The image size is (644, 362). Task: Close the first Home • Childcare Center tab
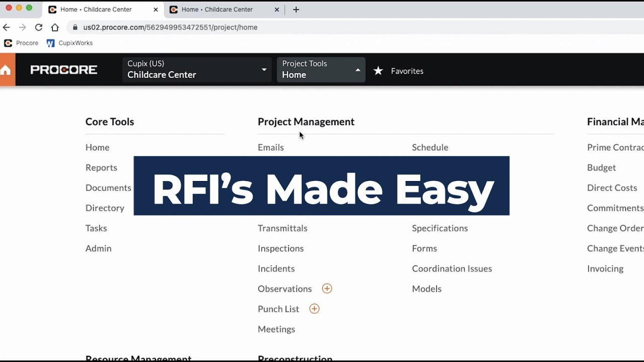[155, 10]
